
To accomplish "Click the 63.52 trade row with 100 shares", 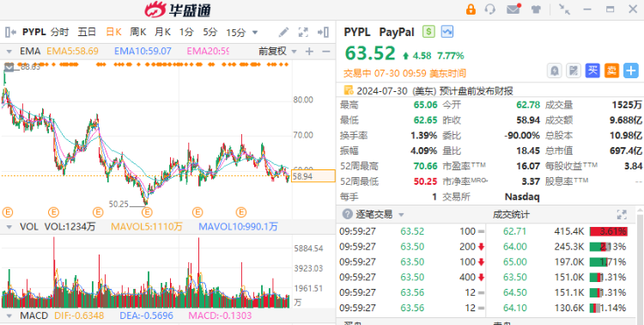I will point(412,231).
